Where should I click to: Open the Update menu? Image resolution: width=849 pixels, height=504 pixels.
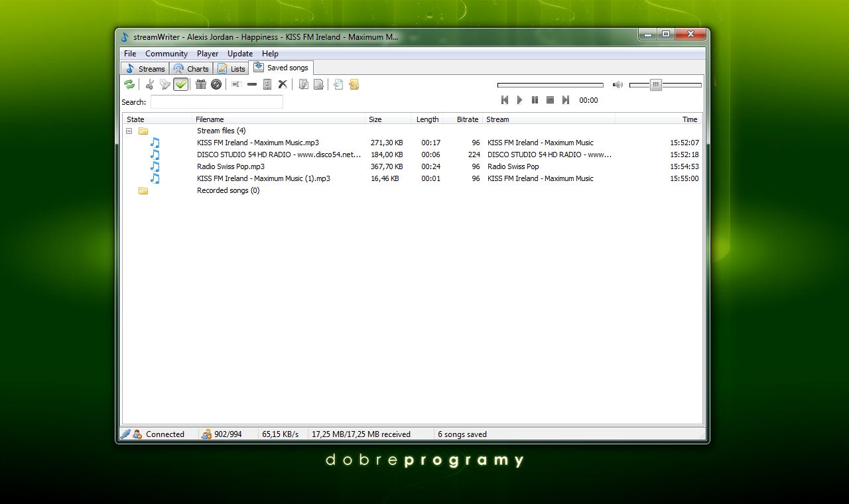[x=240, y=54]
